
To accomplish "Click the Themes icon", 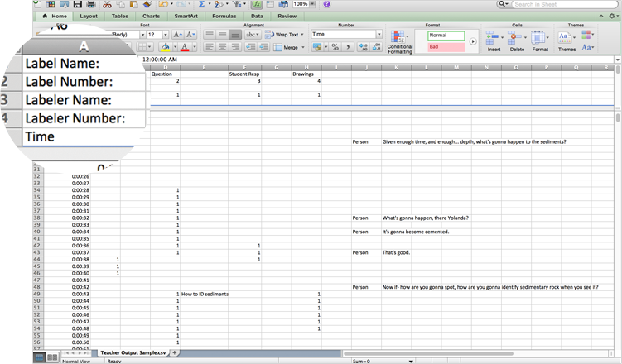I will pyautogui.click(x=567, y=41).
